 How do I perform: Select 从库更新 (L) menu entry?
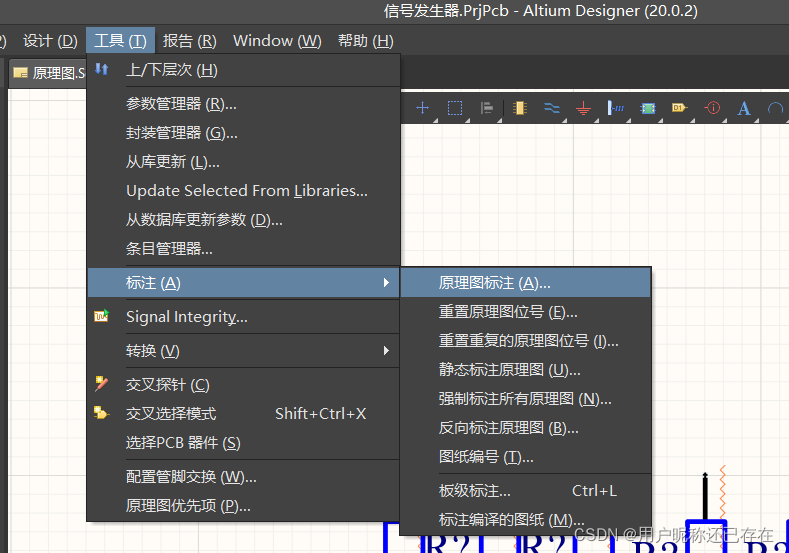[244, 162]
